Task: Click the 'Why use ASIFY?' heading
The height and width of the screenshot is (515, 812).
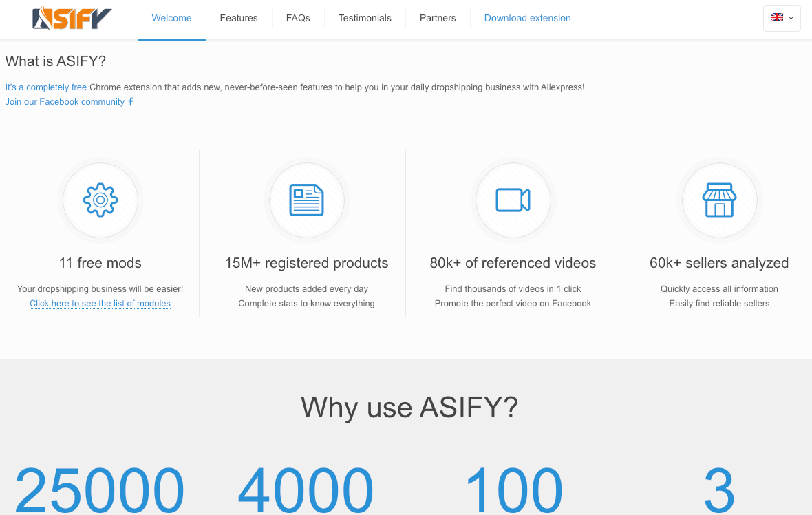Action: pos(409,407)
